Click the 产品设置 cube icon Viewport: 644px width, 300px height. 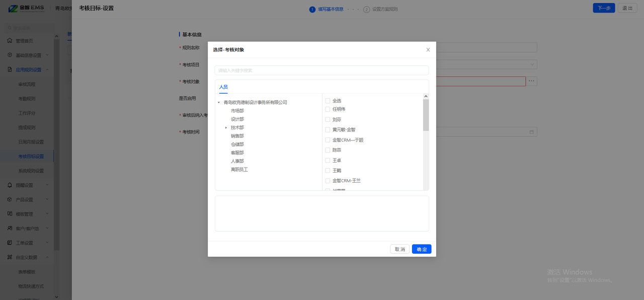pos(10,199)
